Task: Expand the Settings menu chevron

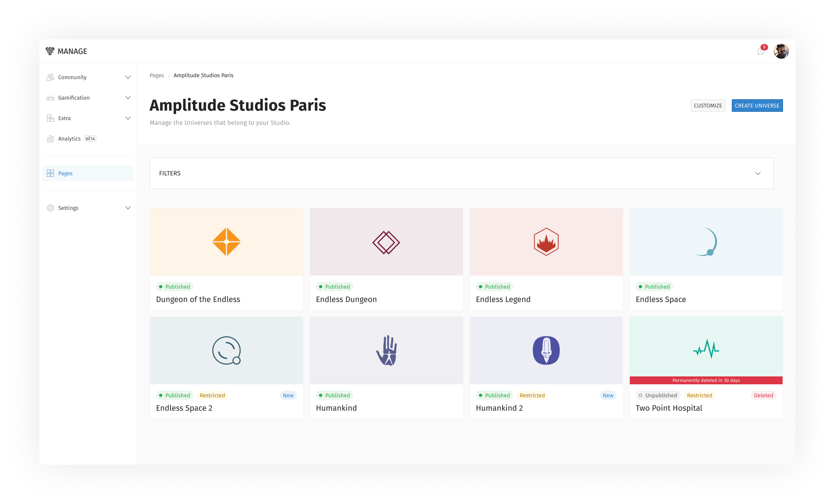Action: click(x=128, y=208)
